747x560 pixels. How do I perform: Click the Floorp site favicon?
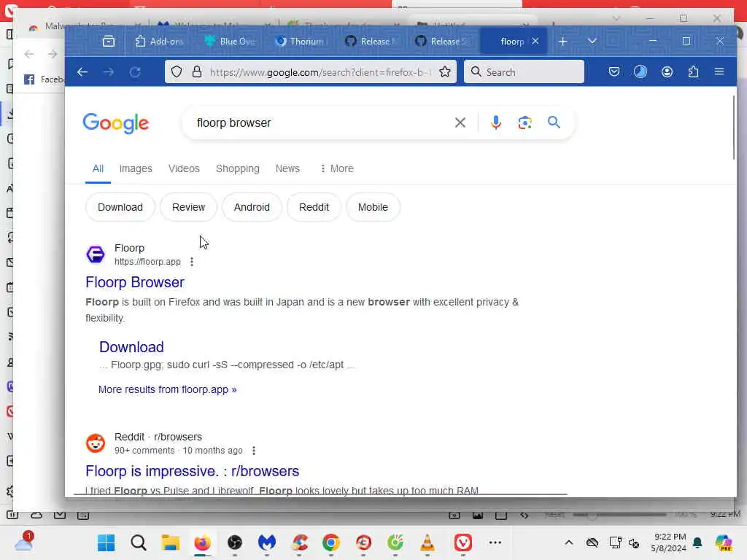96,254
